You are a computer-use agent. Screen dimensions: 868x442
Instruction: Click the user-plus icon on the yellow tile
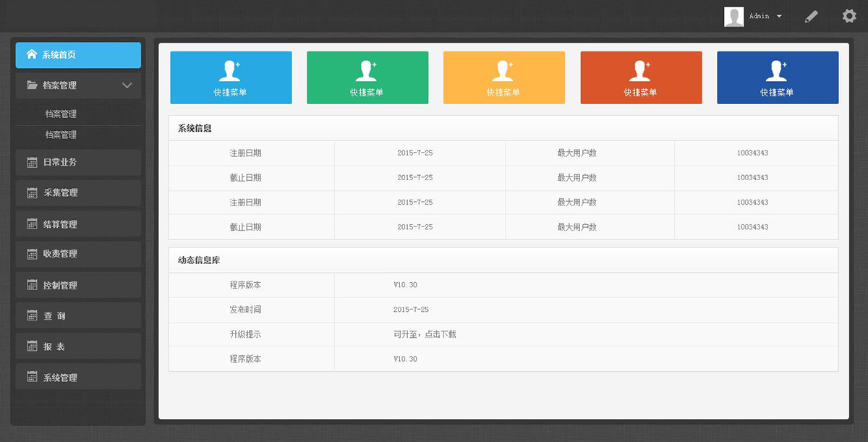503,71
